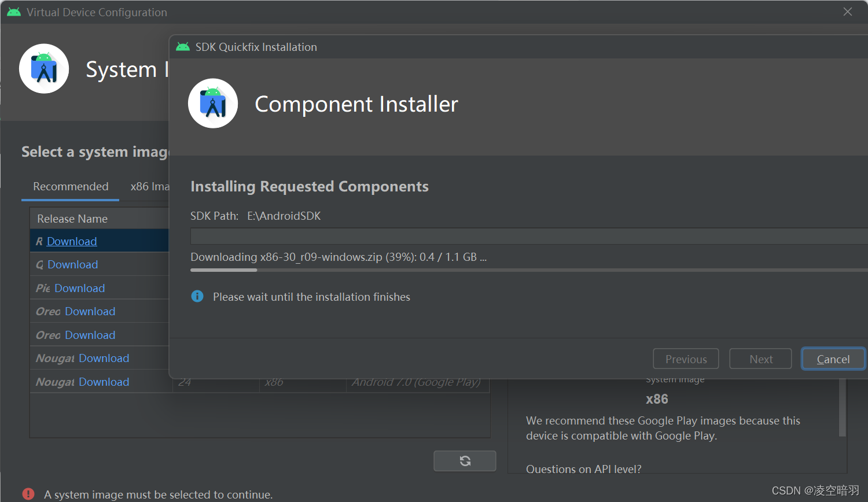Click the Release Name column header
868x502 pixels.
[x=100, y=219]
